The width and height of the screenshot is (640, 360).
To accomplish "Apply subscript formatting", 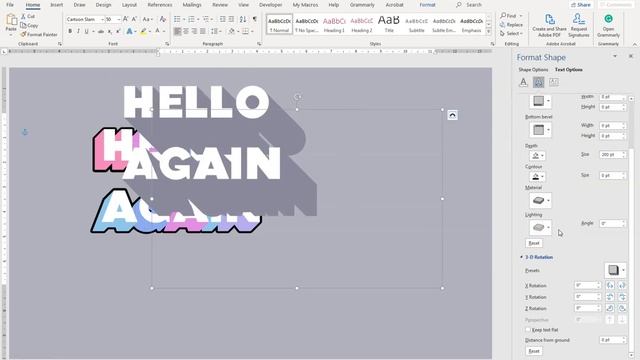I will point(110,31).
